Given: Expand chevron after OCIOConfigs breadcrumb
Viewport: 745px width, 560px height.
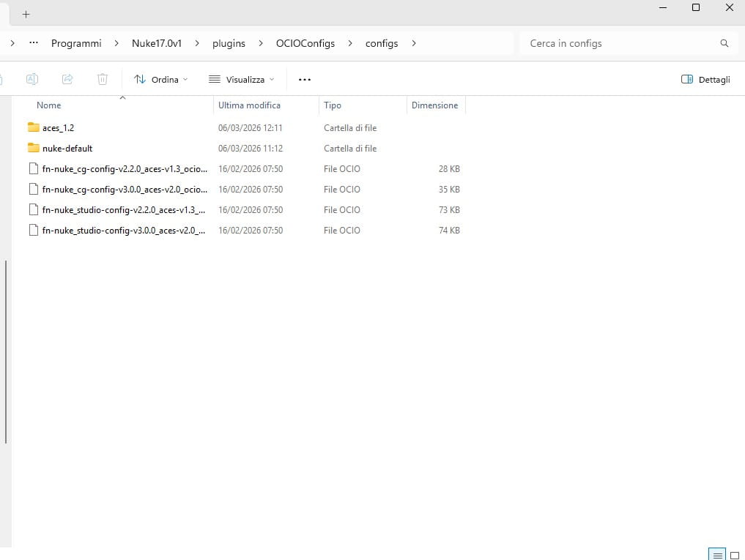Looking at the screenshot, I should point(350,43).
